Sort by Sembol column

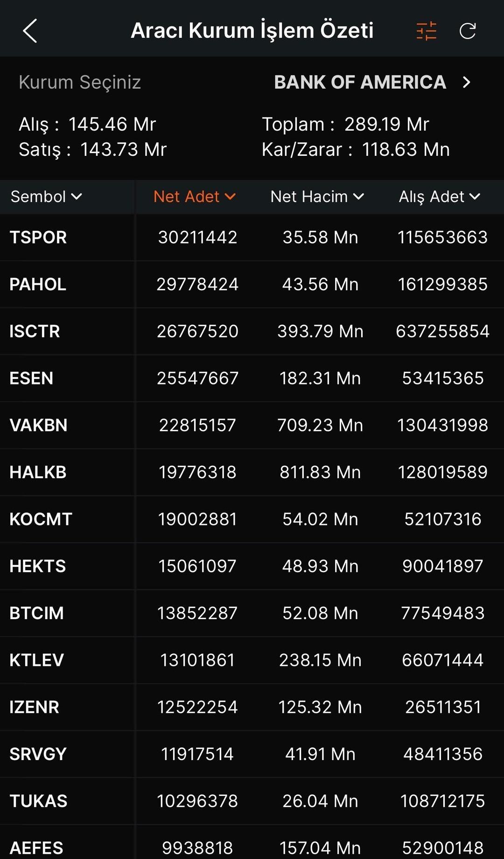pos(46,197)
